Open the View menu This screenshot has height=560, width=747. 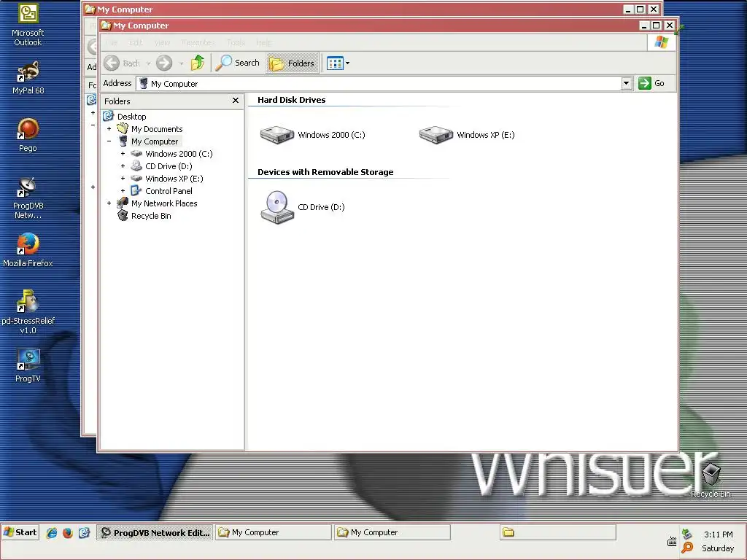pyautogui.click(x=162, y=42)
